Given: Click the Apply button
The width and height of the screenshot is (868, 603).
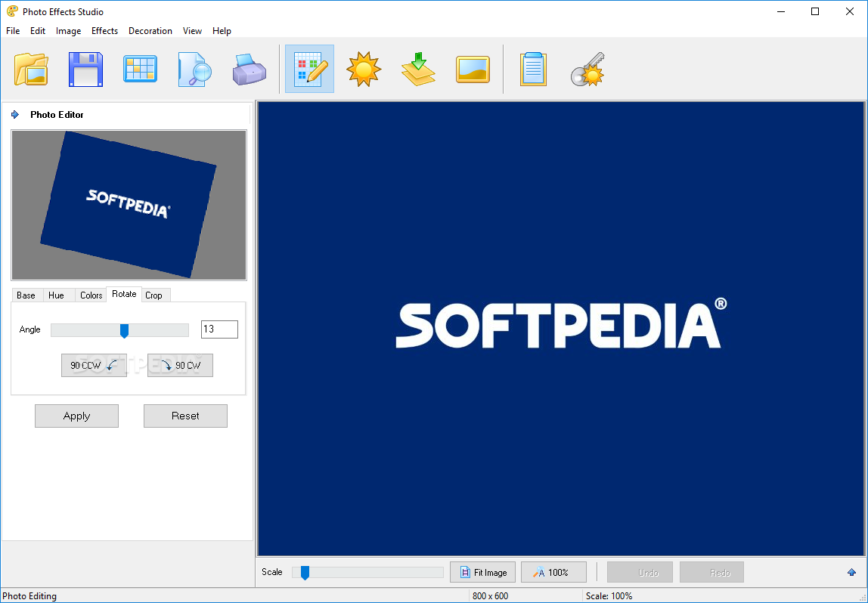Looking at the screenshot, I should [76, 416].
